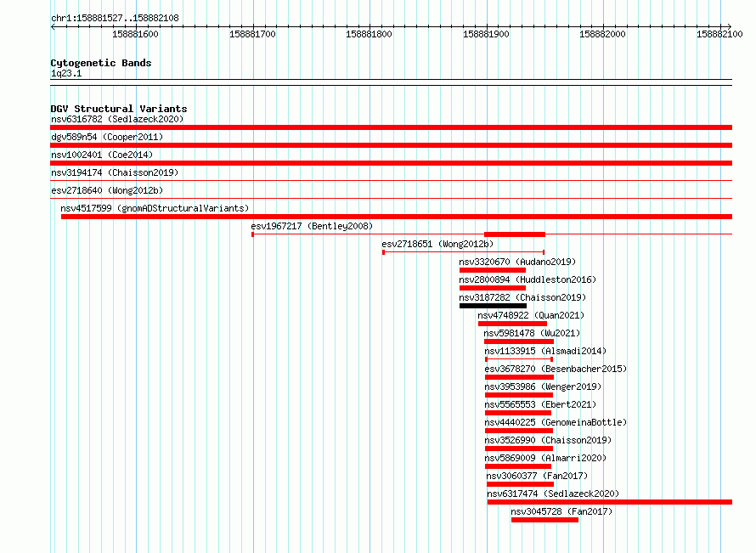The height and width of the screenshot is (553, 756).
Task: Click nsv3187282 (Chaisson2019) label
Action: [522, 297]
